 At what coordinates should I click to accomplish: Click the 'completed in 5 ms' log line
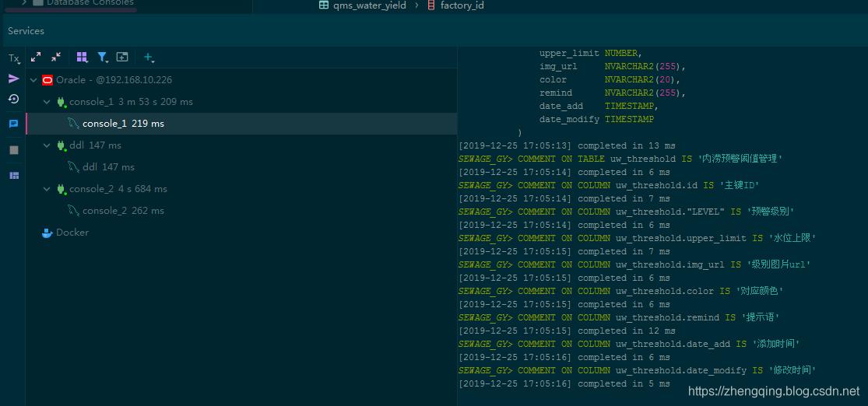(564, 384)
